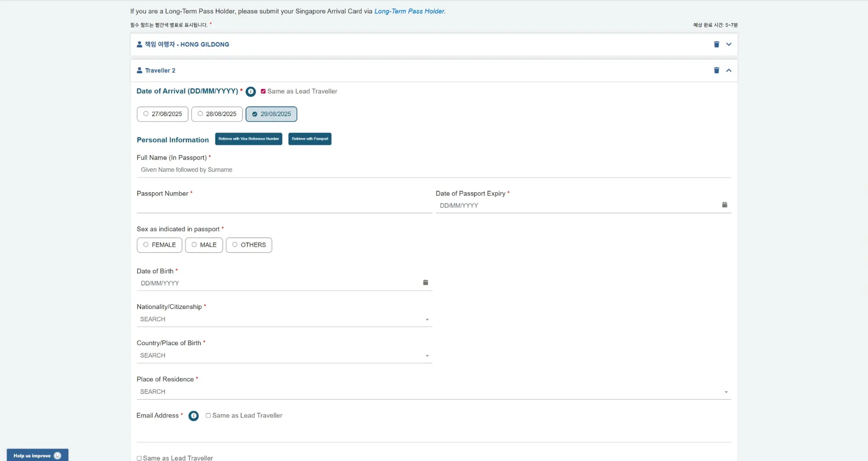Choose 27/08/2025 as arrival date
The width and height of the screenshot is (868, 461).
tap(162, 114)
